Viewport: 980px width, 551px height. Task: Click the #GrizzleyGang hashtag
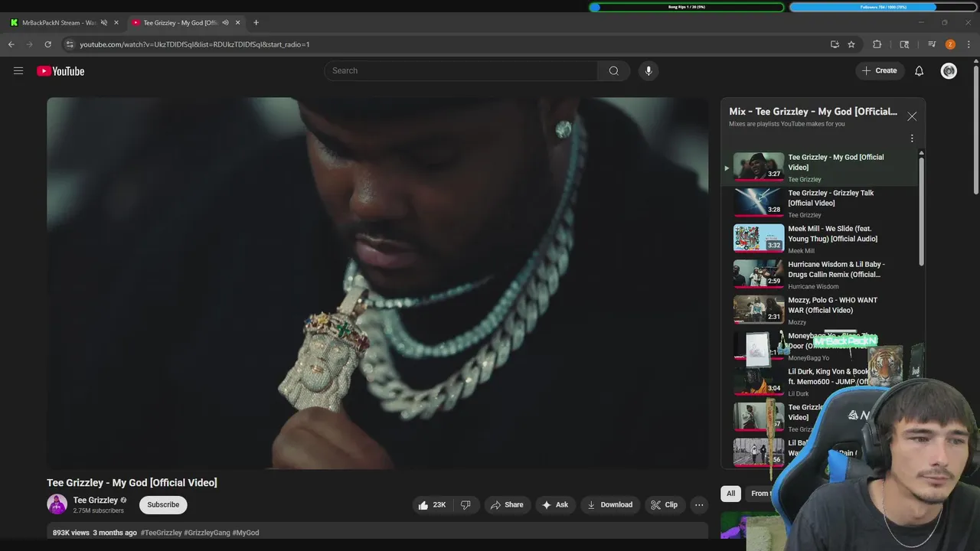click(207, 533)
